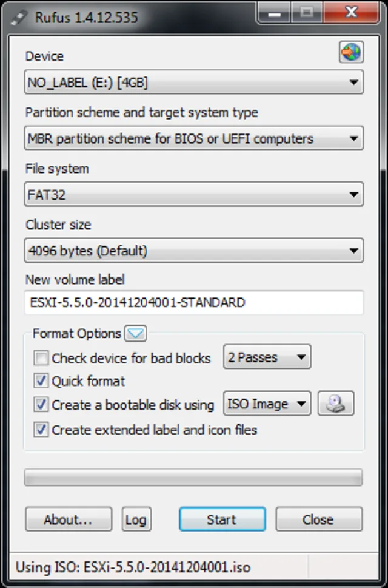Open the File system FAT32 dropdown

194,195
